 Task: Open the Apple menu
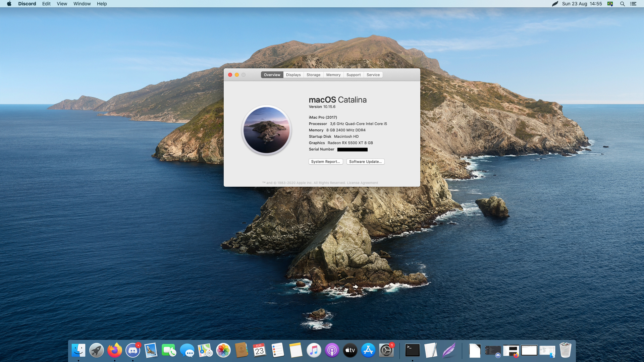pyautogui.click(x=9, y=4)
